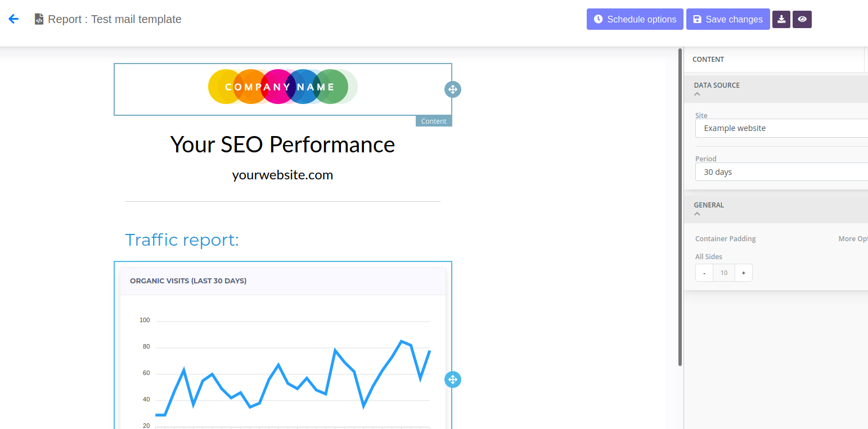Select the Your SEO Performance heading
Viewport: 868px width, 429px height.
click(x=282, y=144)
